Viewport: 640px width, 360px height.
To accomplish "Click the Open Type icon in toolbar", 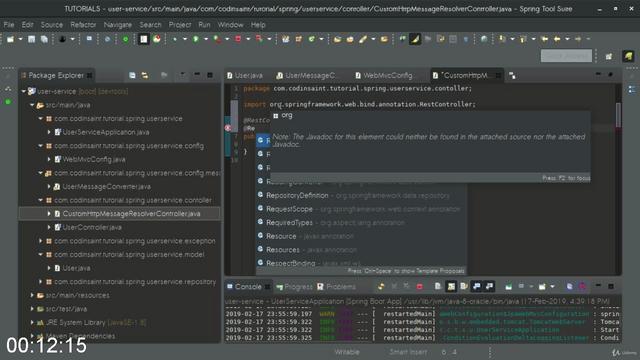I will [x=337, y=39].
